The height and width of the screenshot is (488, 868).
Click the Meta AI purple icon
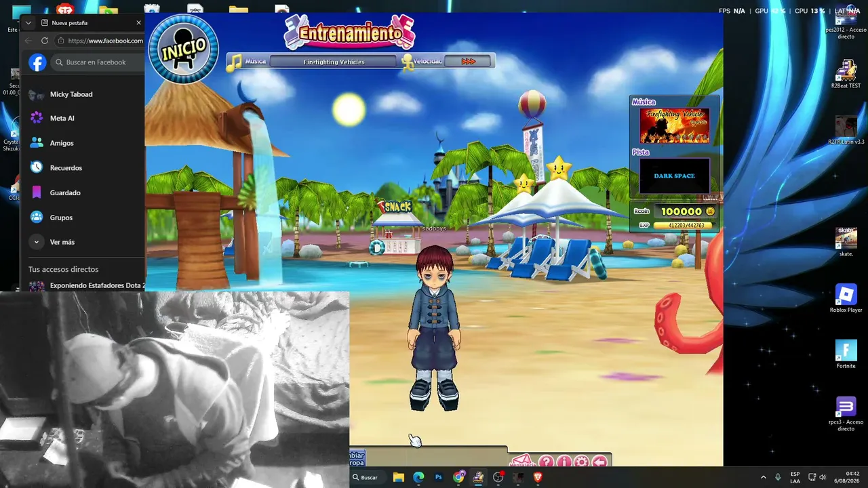pyautogui.click(x=37, y=118)
